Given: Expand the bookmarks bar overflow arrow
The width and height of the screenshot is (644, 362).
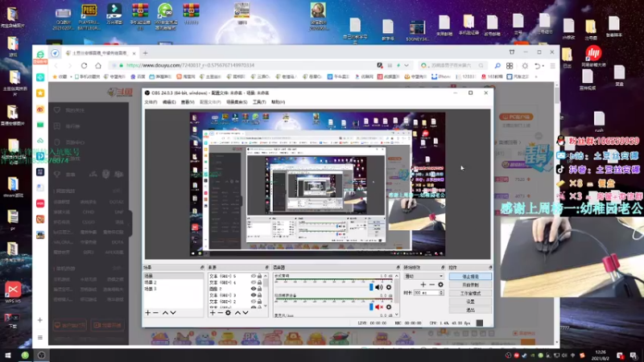Looking at the screenshot, I should (x=536, y=76).
